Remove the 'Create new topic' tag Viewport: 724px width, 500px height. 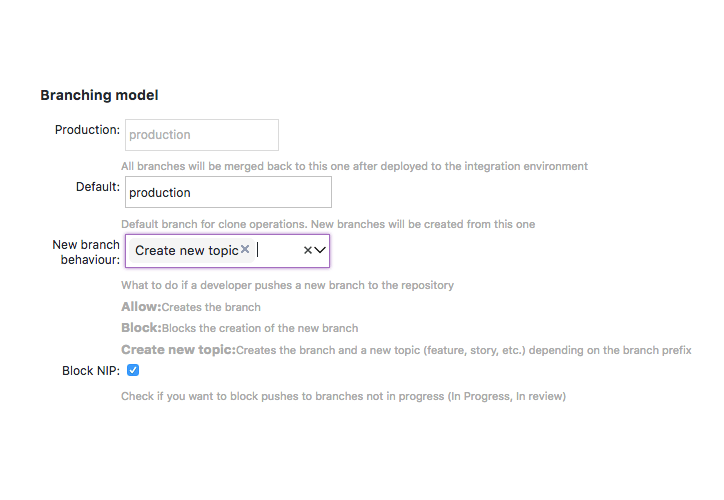[245, 249]
